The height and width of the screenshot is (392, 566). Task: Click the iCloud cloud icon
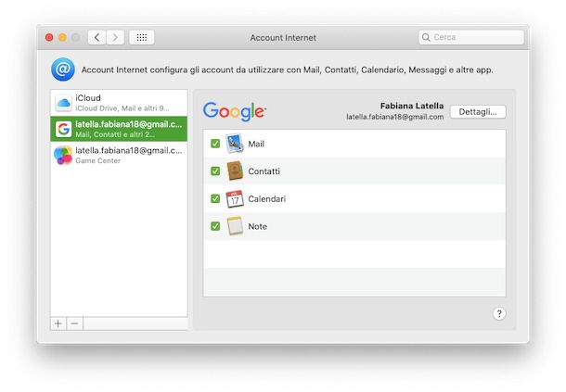pos(63,103)
